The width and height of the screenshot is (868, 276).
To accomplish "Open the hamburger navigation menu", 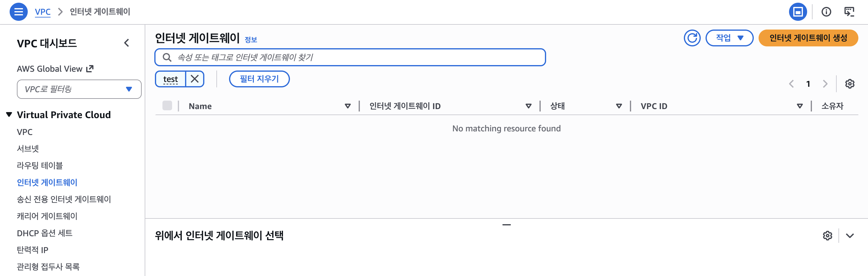I will [18, 12].
